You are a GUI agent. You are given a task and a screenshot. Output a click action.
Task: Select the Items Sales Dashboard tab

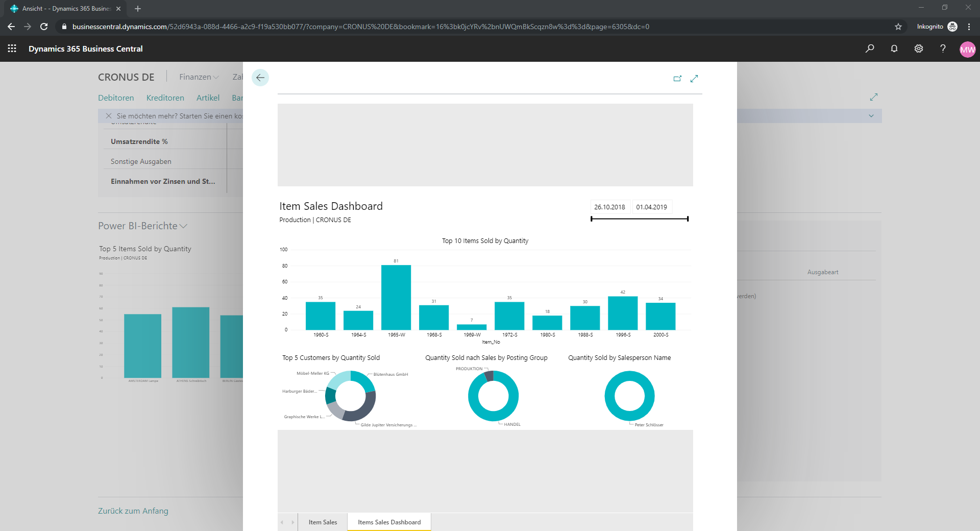point(389,522)
